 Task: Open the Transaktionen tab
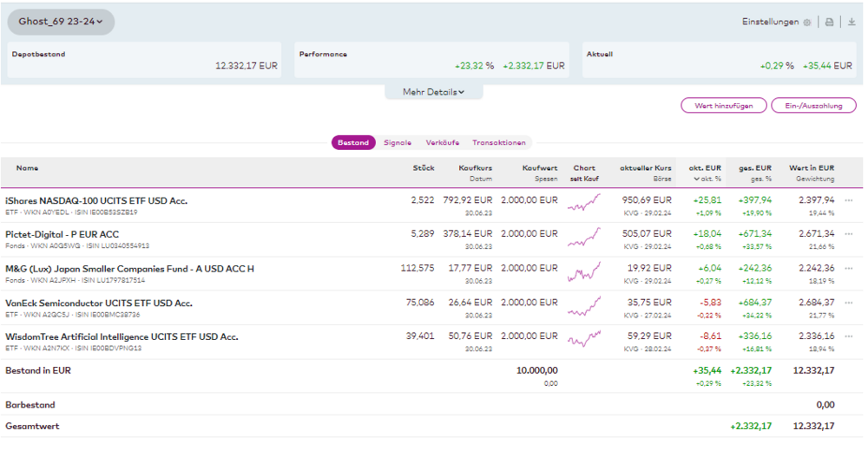coord(499,143)
